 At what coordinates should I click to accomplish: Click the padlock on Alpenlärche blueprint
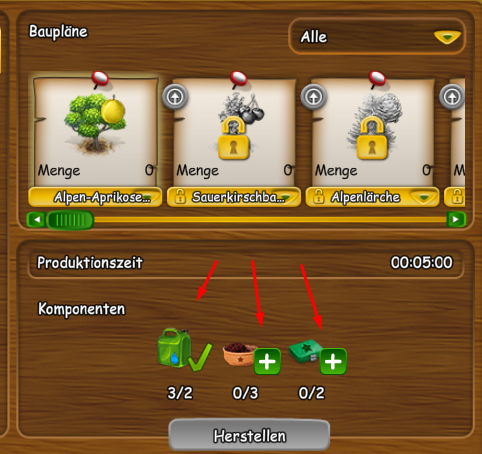coord(372,139)
